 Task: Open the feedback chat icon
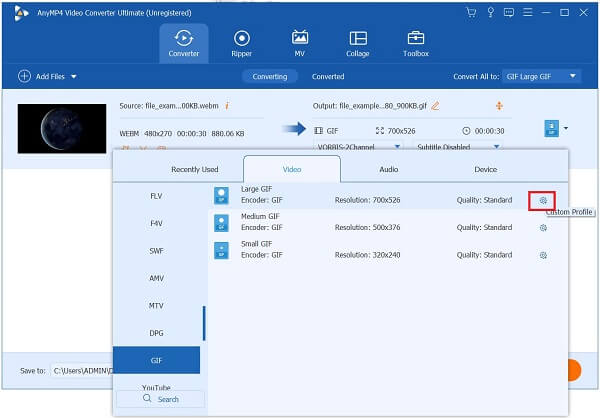point(509,13)
